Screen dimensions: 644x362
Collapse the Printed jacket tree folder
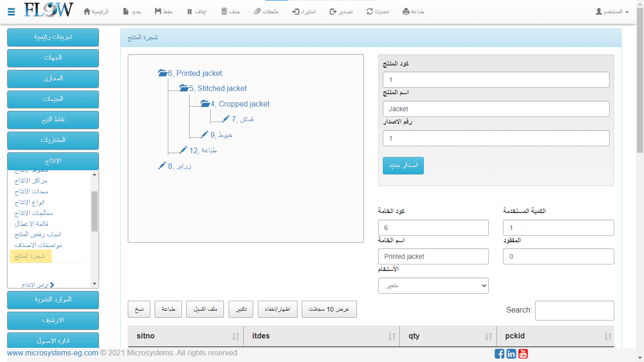coord(163,73)
